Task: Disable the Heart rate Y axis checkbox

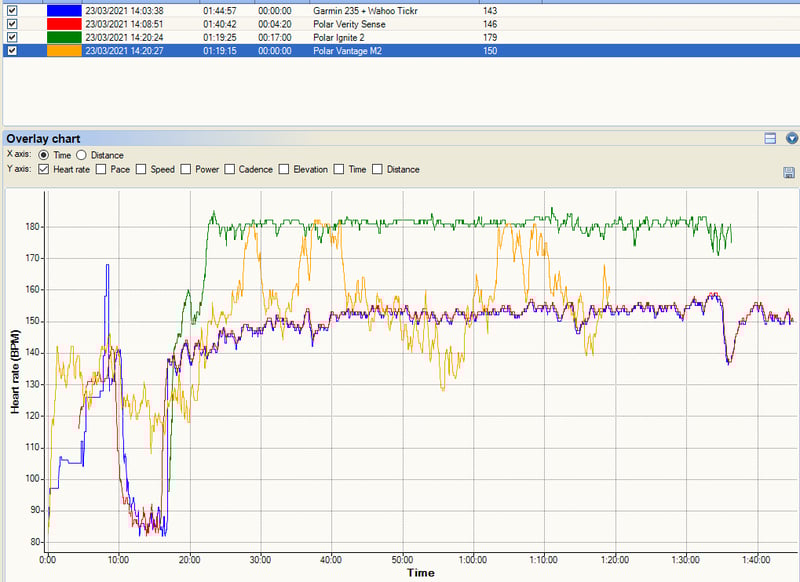Action: (43, 169)
